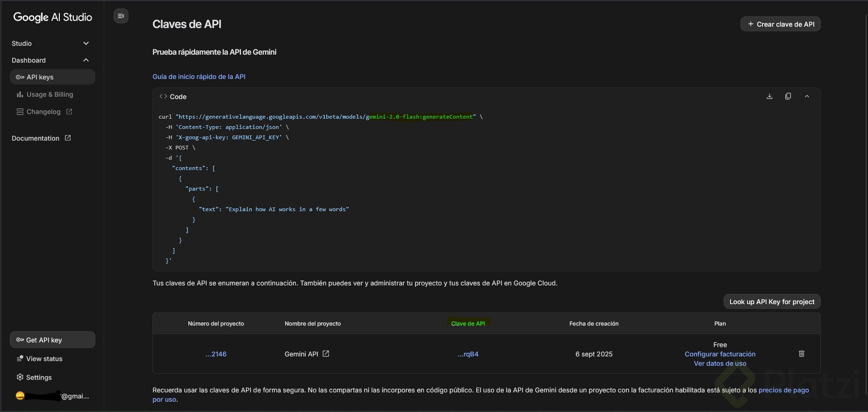Open API keys in the sidebar

[x=52, y=77]
